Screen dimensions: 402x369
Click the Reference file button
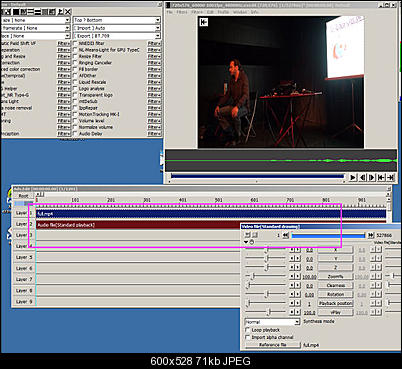click(273, 345)
